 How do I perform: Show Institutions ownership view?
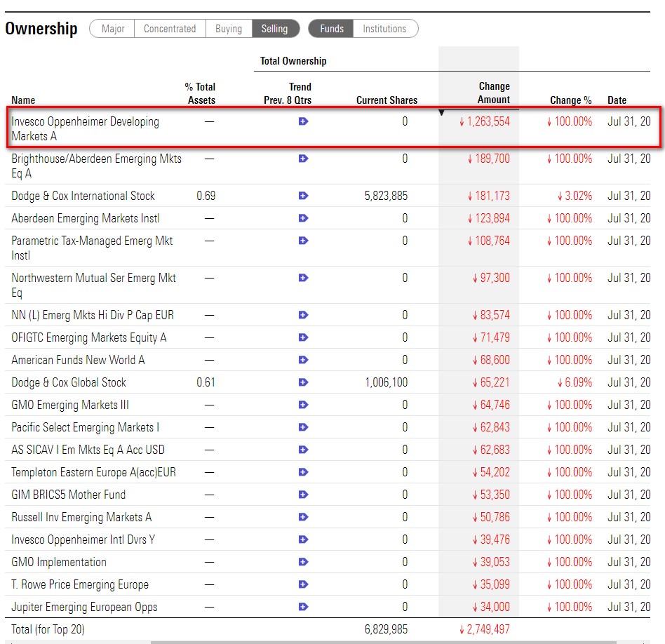point(384,29)
